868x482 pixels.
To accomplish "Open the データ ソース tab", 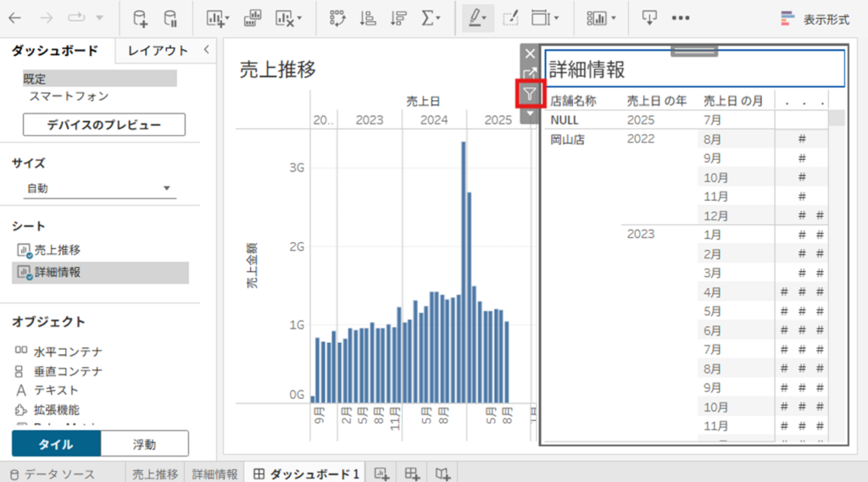I will click(x=53, y=474).
